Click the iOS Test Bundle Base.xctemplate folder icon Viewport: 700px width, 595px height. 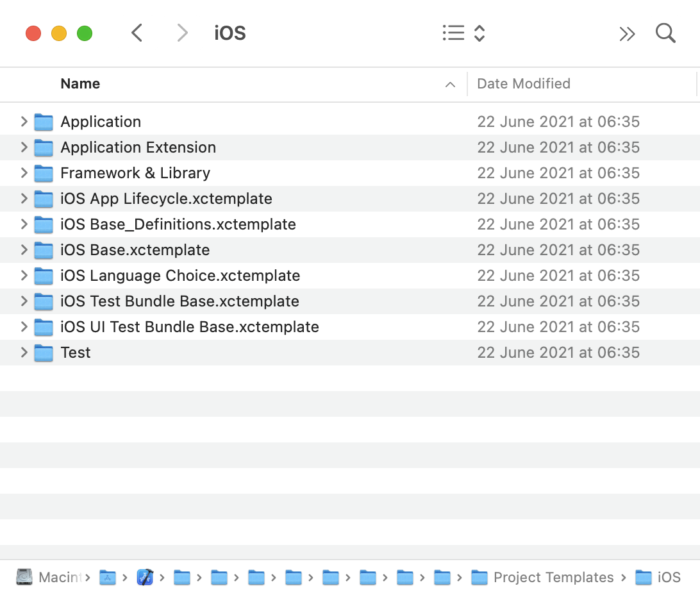coord(44,302)
